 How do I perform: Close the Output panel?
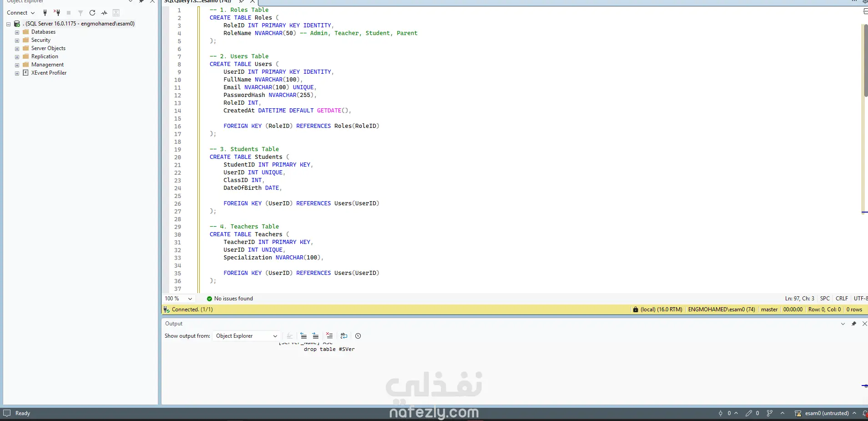864,324
